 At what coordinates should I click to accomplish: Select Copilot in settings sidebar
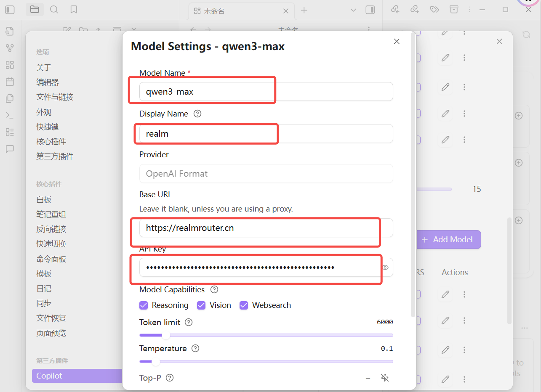pos(49,376)
